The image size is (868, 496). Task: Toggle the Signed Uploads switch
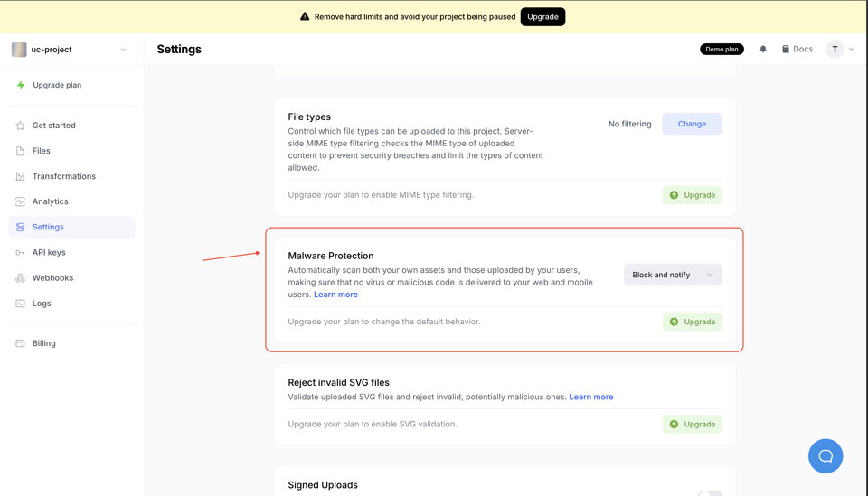pyautogui.click(x=710, y=493)
